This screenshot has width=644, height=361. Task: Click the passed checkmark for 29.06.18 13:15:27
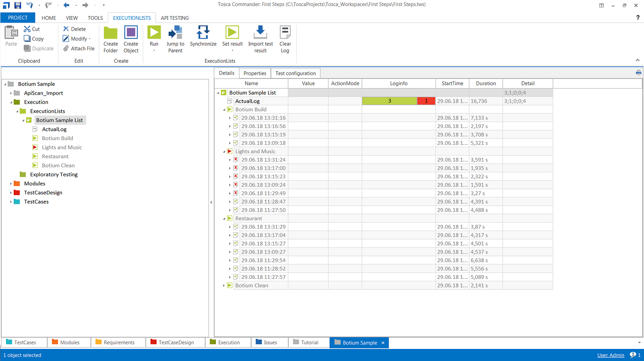coord(236,243)
